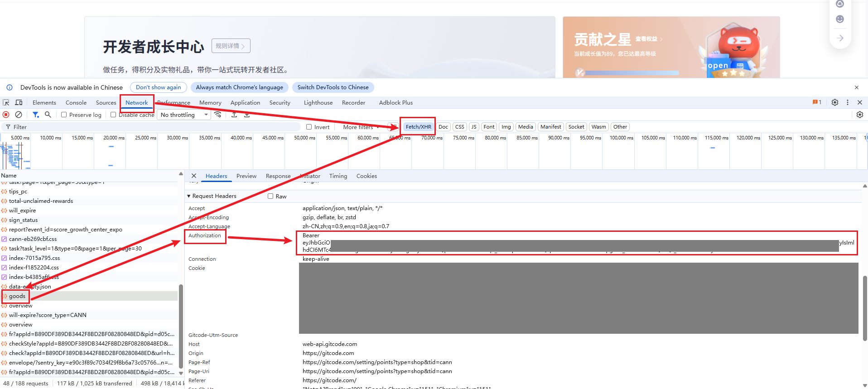
Task: Click the Don't show again button
Action: (x=159, y=87)
